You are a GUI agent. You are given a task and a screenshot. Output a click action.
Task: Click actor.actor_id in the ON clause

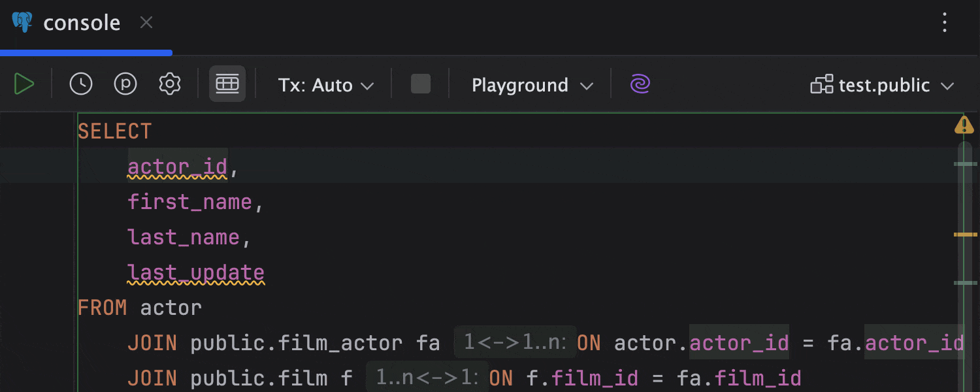tap(702, 343)
